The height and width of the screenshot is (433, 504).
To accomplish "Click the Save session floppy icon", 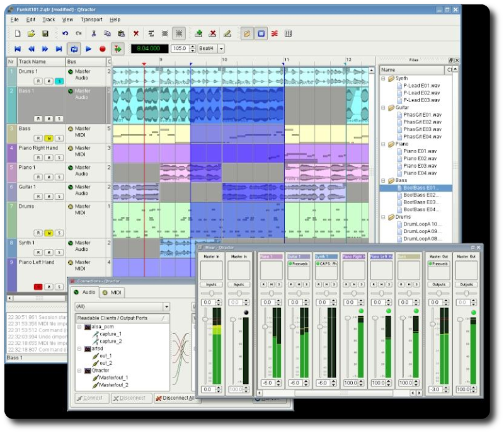I will tap(45, 33).
